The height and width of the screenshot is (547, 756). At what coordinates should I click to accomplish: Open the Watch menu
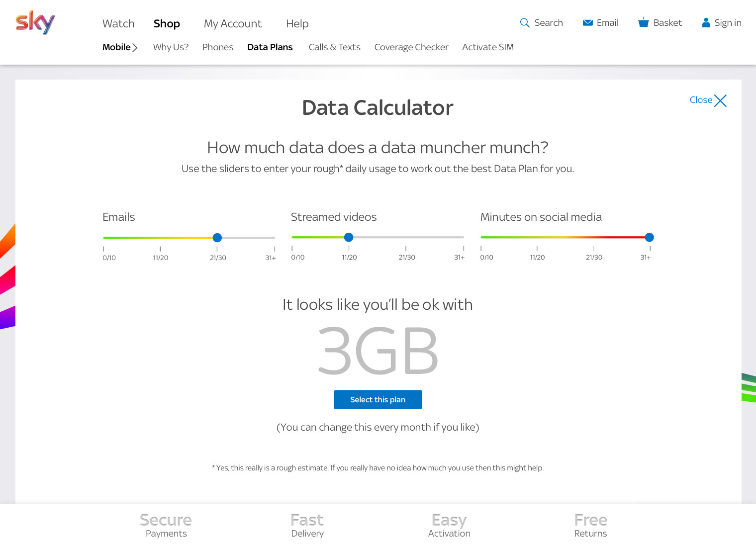[x=118, y=24]
